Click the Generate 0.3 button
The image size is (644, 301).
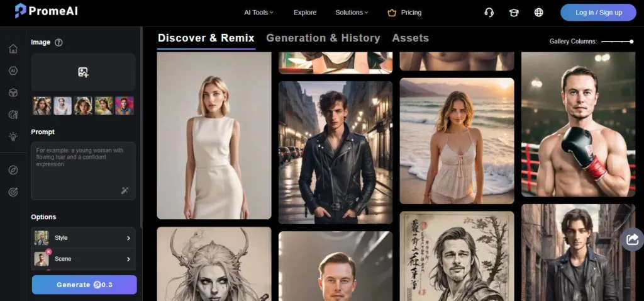pyautogui.click(x=84, y=285)
